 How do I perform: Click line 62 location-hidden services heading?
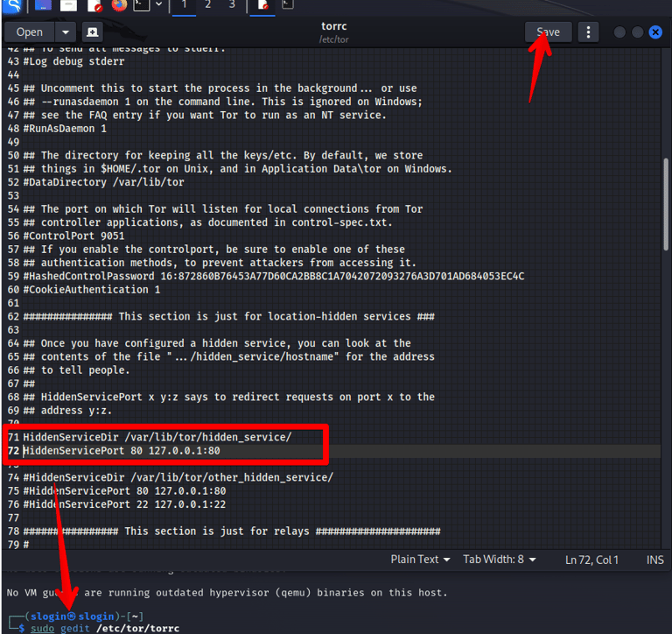coord(229,317)
